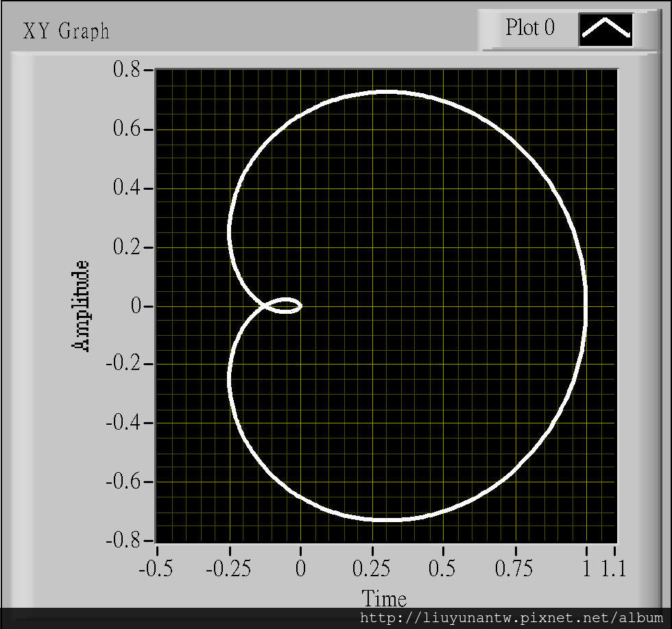Click the y-axis marker -0.6
The height and width of the screenshot is (629, 672).
click(123, 482)
